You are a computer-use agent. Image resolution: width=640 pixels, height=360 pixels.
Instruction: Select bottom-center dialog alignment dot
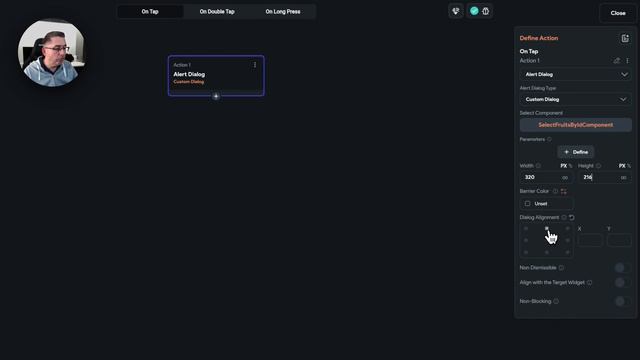point(547,252)
